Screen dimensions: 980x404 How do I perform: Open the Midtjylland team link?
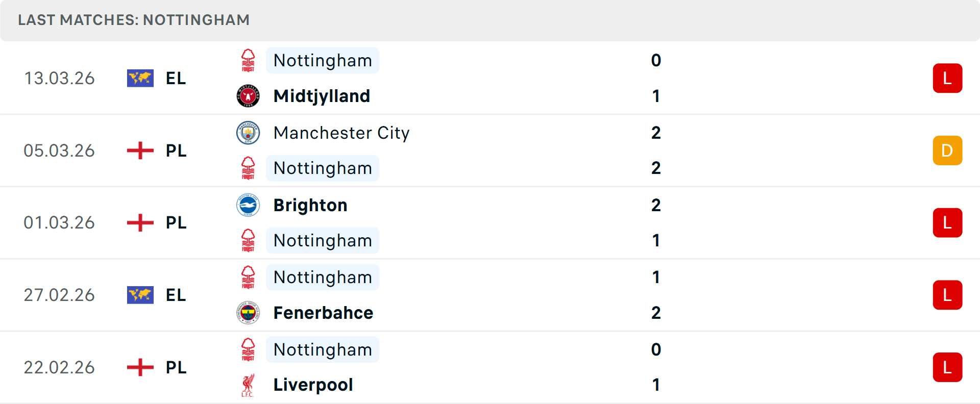pyautogui.click(x=322, y=96)
